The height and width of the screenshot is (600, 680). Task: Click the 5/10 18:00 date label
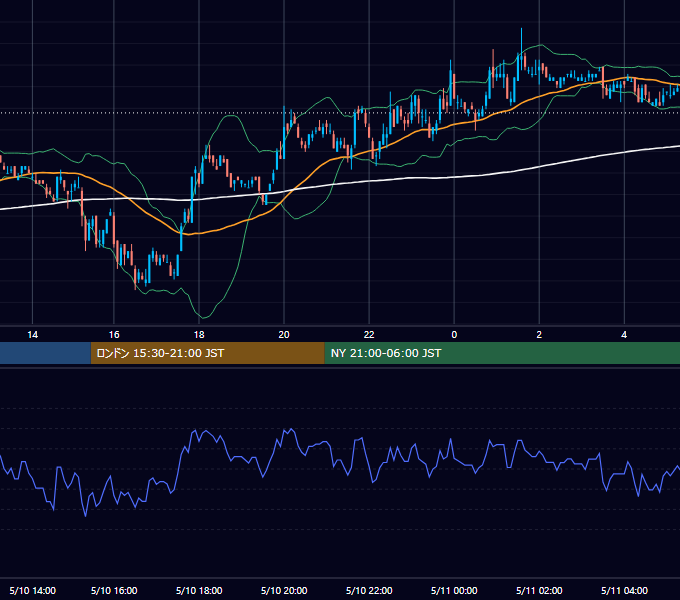199,591
